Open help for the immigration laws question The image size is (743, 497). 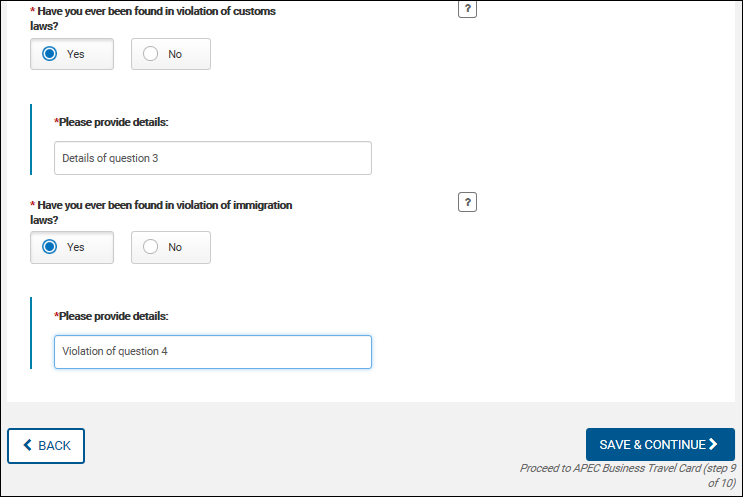tap(466, 203)
